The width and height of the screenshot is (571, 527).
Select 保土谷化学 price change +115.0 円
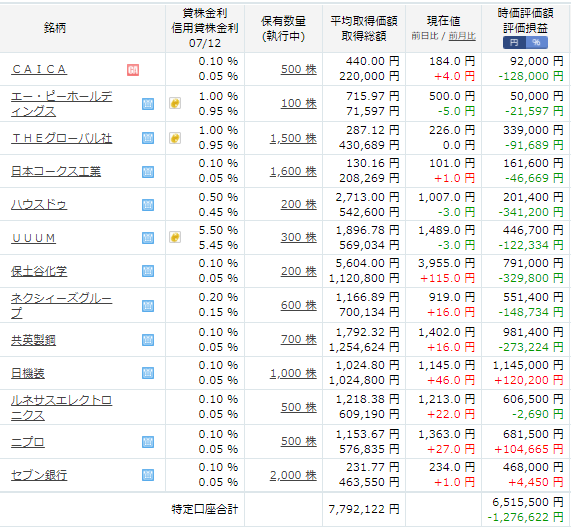click(x=448, y=278)
